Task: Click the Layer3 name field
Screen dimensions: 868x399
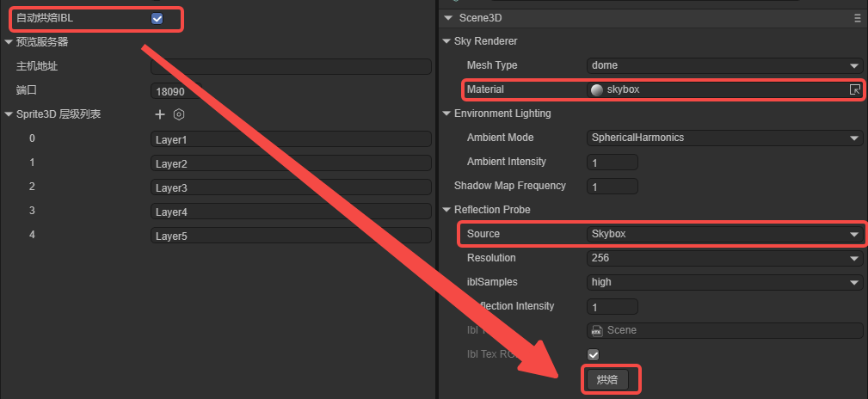Action: click(291, 187)
